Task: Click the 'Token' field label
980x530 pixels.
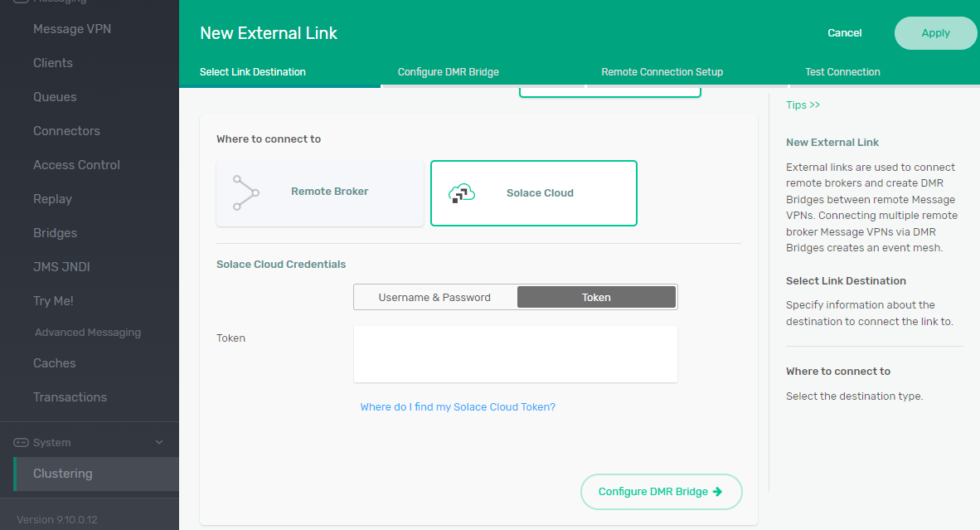Action: coord(230,338)
